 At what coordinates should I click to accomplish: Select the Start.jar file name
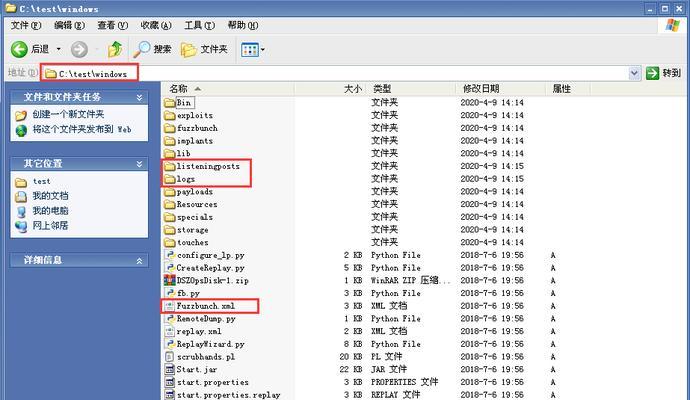tap(196, 370)
